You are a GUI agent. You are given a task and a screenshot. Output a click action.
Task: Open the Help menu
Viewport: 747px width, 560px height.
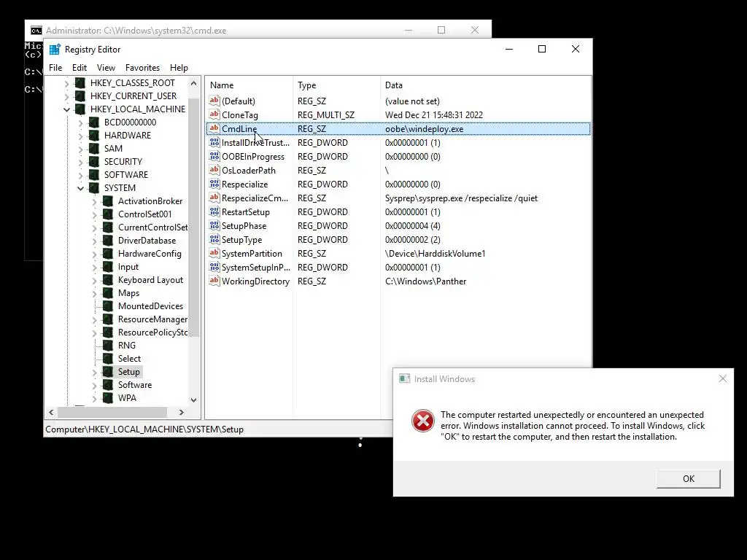pos(179,68)
